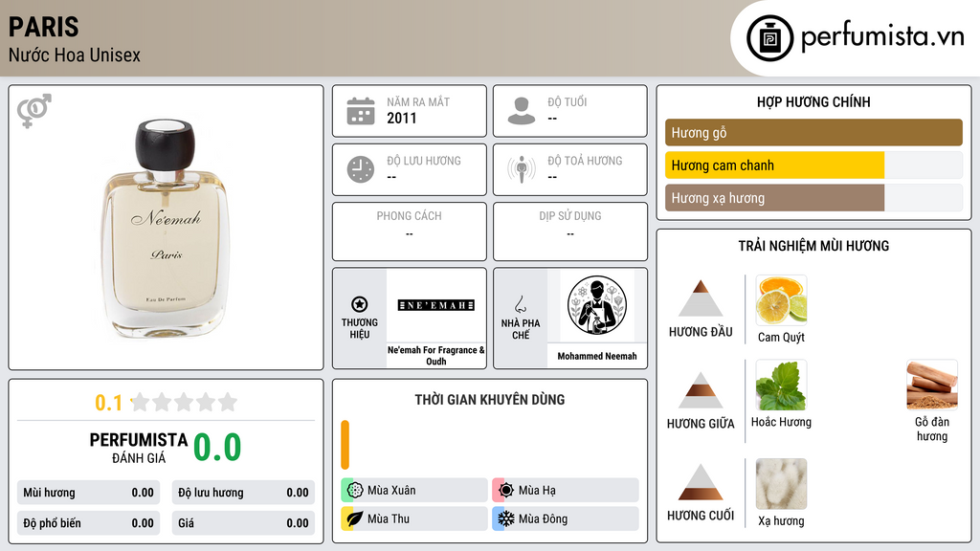Click the Mùi hương 0.00 score row
Image resolution: width=980 pixels, height=551 pixels.
tap(89, 493)
